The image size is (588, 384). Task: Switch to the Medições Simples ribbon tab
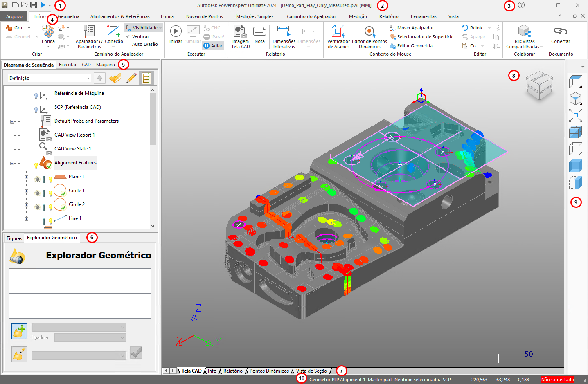pos(255,16)
